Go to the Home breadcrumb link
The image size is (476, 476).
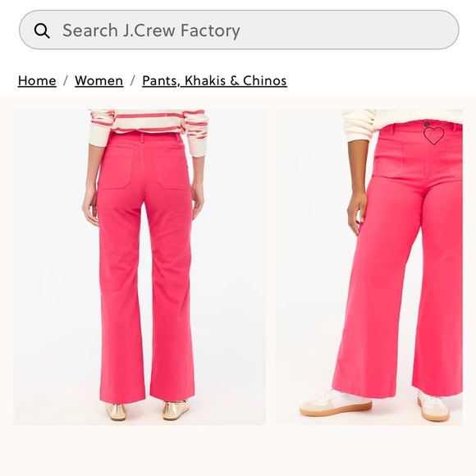[x=37, y=80]
